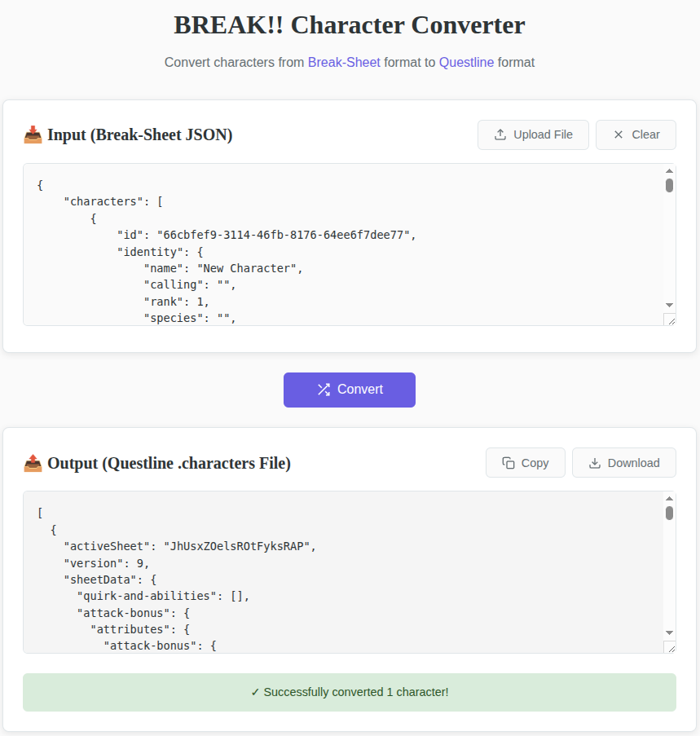Screen dimensions: 700x736
Task: Click the copy icon on the Copy button
Action: 508,462
